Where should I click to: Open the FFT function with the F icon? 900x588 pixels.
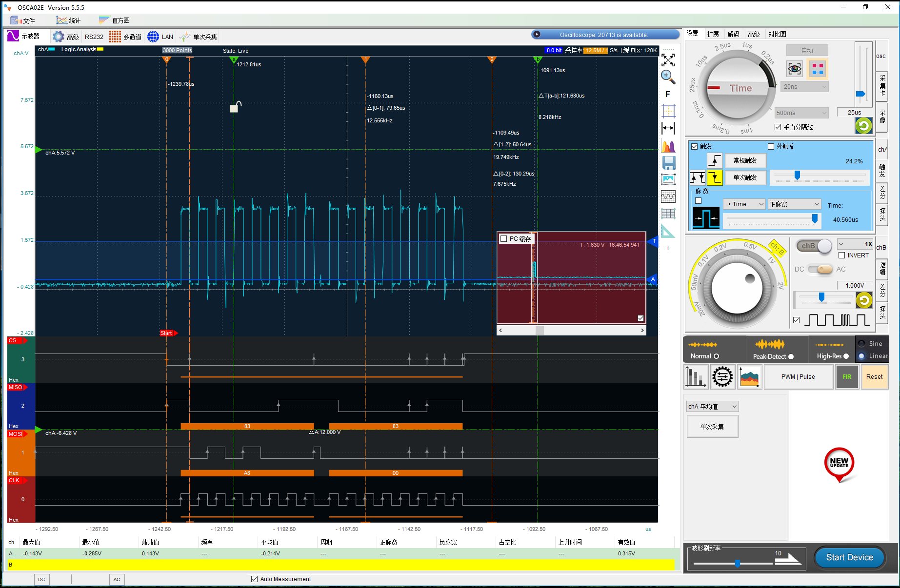668,94
